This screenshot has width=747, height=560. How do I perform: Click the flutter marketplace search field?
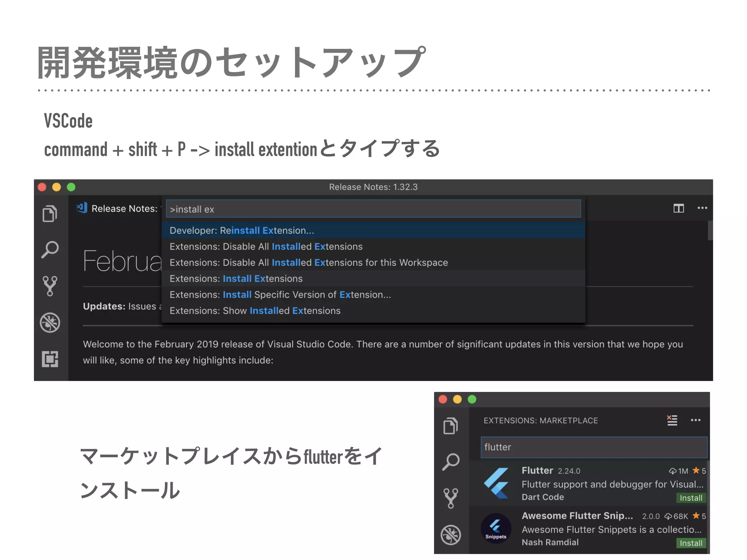point(594,447)
